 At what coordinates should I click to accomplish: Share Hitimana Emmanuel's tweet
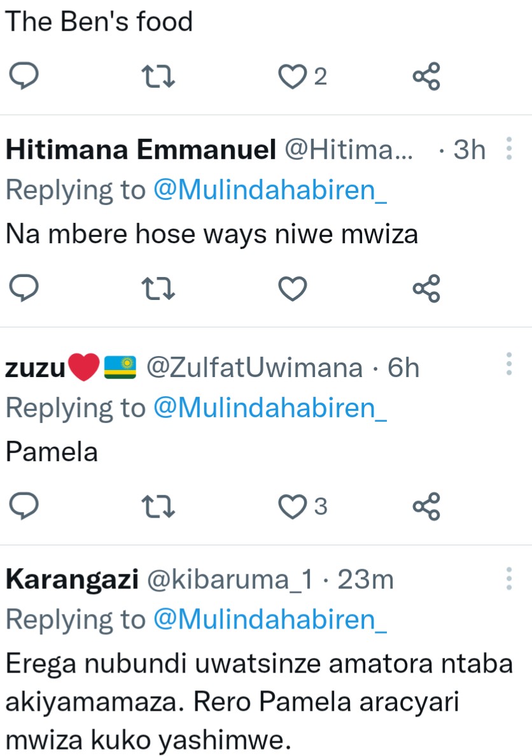point(426,290)
